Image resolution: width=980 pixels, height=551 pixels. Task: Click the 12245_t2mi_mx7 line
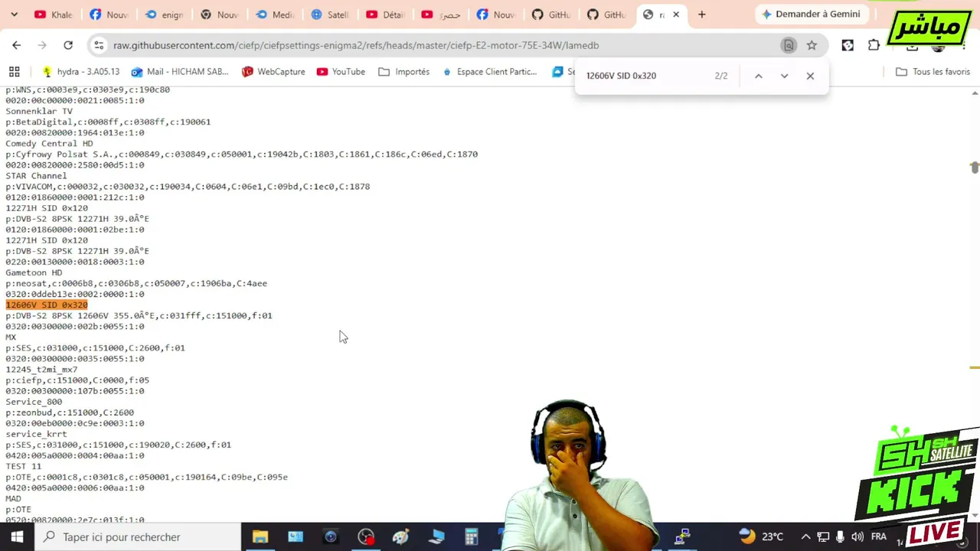point(41,370)
